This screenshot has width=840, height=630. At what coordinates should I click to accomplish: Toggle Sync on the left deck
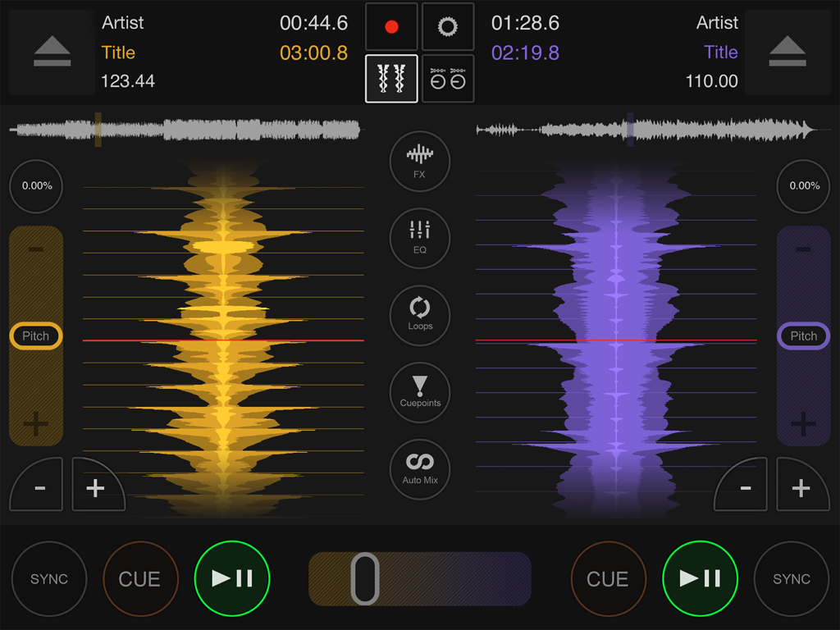pyautogui.click(x=49, y=578)
